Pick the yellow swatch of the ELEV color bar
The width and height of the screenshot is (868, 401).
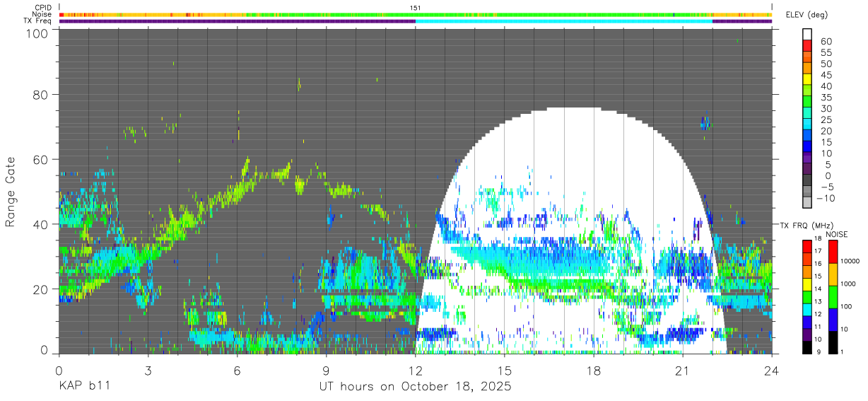pos(807,79)
